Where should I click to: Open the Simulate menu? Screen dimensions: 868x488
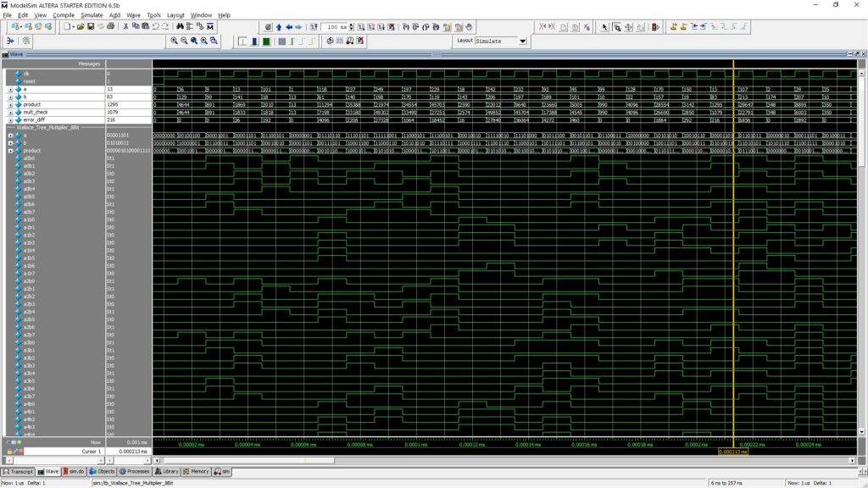click(x=92, y=15)
